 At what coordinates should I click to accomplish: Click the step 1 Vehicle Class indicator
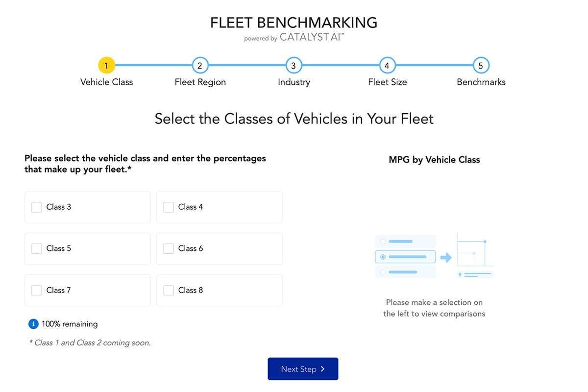pos(106,65)
